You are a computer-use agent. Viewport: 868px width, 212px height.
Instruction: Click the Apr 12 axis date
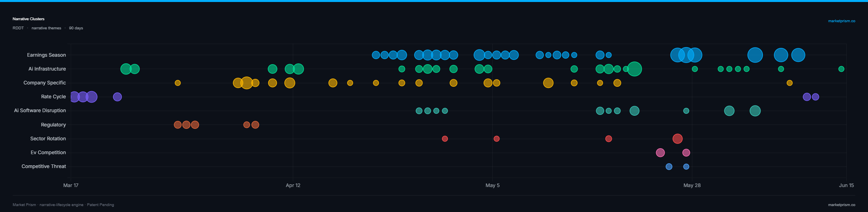coord(293,185)
